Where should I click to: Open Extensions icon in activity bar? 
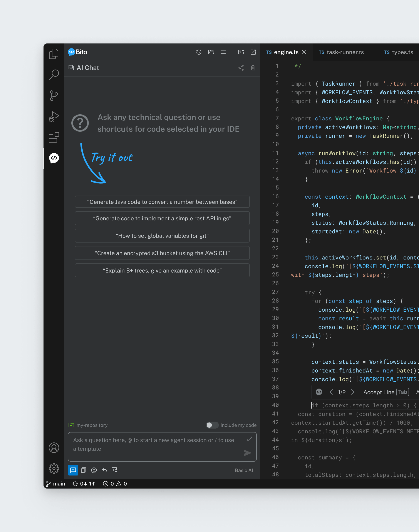[x=54, y=138]
